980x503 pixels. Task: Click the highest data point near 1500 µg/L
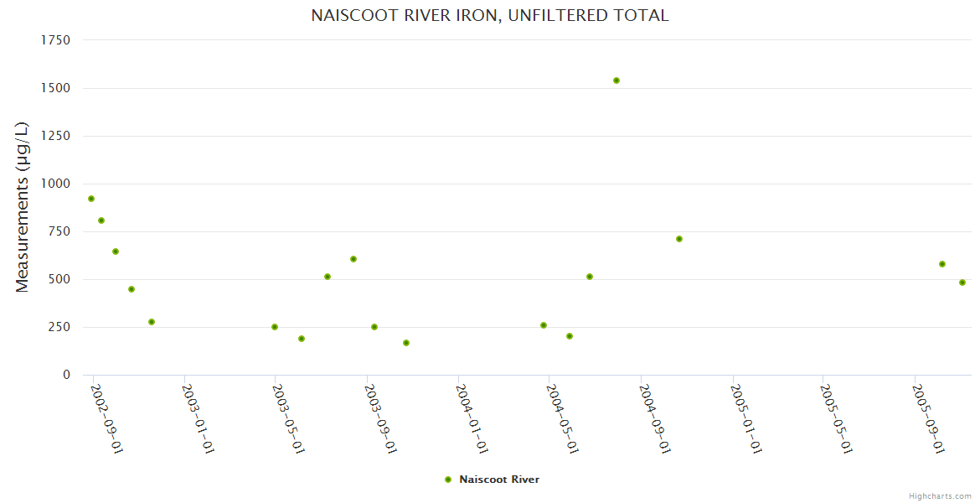(616, 80)
